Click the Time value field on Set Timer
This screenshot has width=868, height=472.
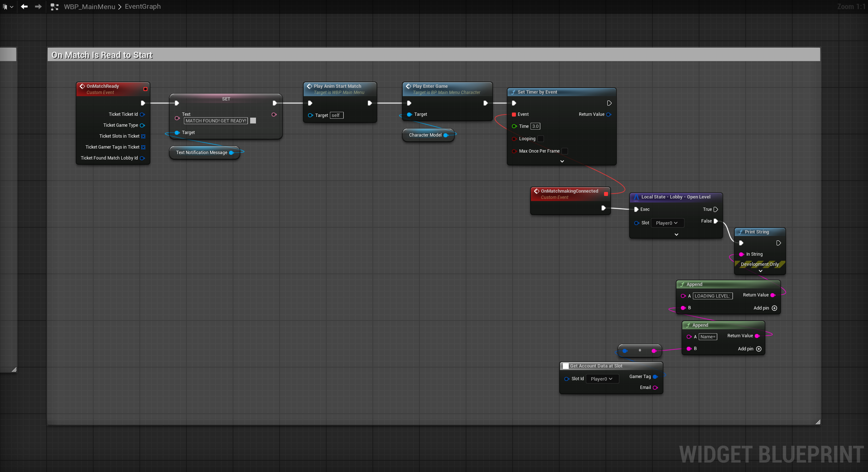[x=535, y=126]
